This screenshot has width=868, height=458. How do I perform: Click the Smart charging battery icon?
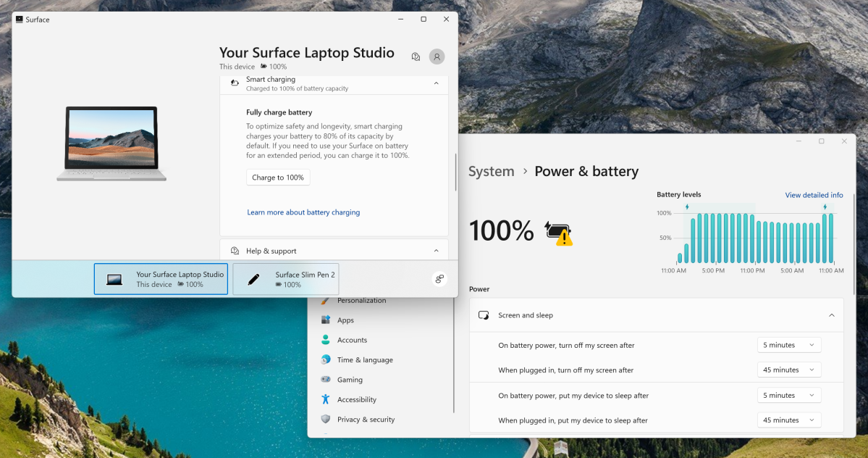tap(235, 83)
